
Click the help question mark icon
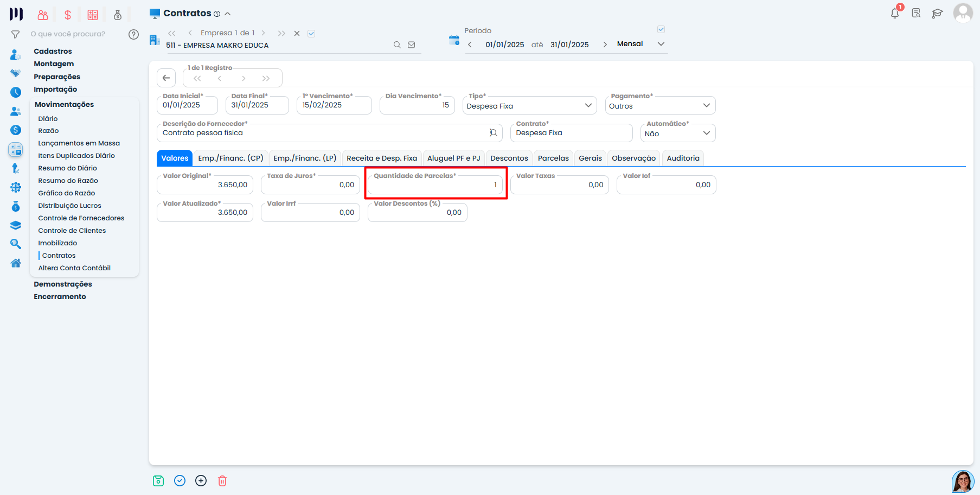(x=133, y=34)
